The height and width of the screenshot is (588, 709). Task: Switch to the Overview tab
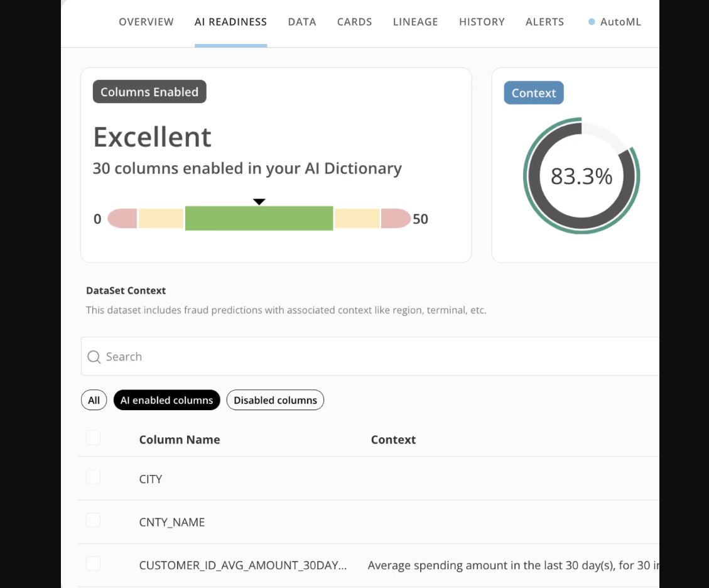146,22
